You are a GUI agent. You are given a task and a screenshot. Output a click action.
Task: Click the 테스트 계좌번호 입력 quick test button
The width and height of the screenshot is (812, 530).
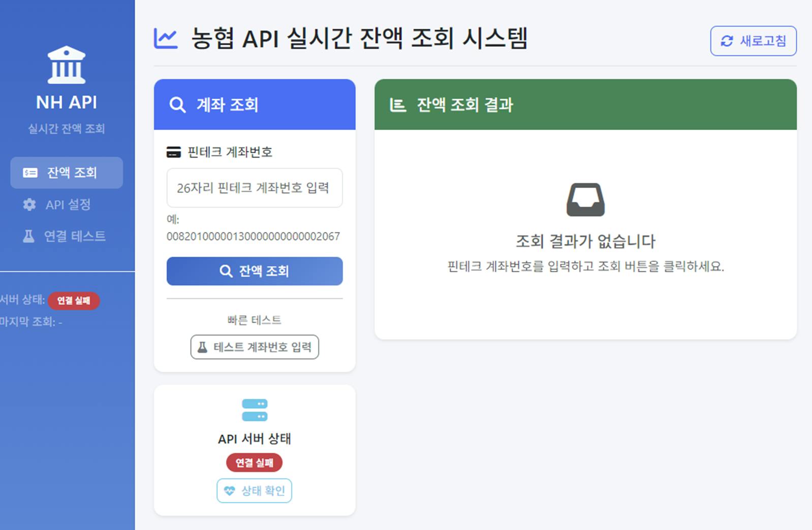(254, 347)
